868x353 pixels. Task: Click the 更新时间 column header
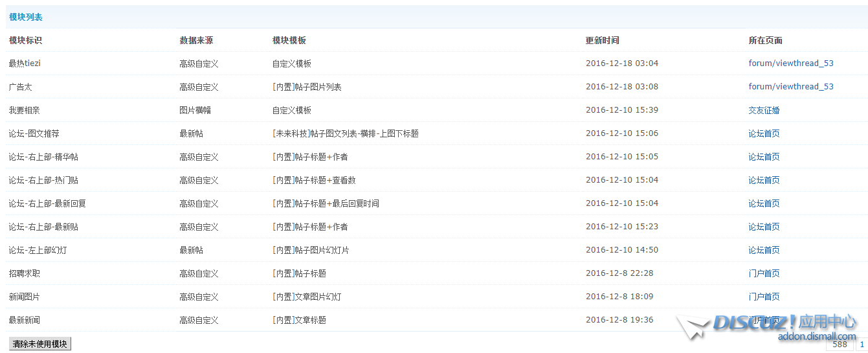click(x=602, y=40)
